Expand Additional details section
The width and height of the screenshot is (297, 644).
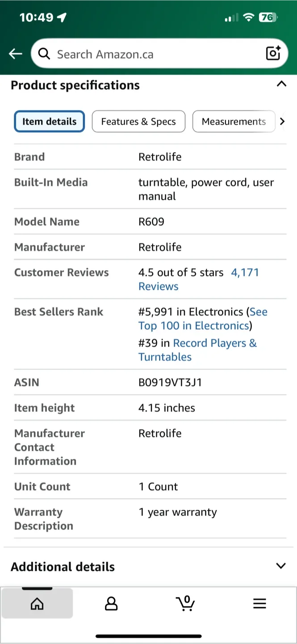pyautogui.click(x=280, y=566)
